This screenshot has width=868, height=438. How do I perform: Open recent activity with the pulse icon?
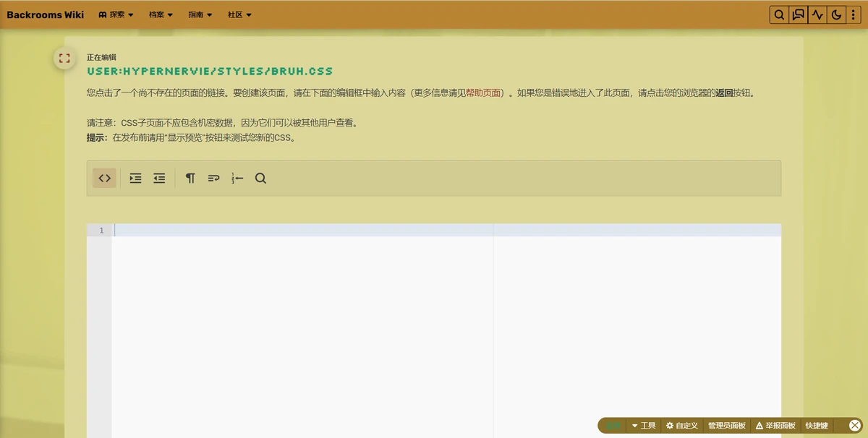pos(817,14)
